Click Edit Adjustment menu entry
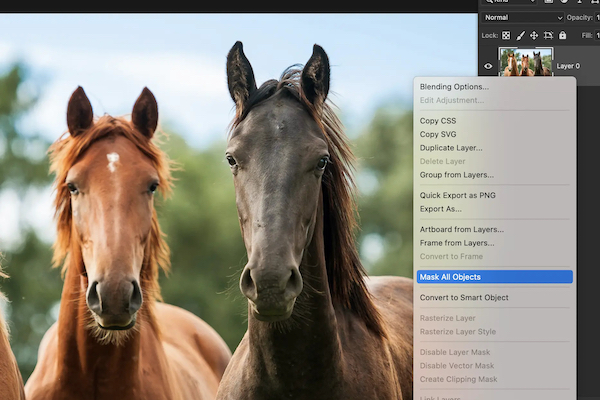This screenshot has width=600, height=400. tap(452, 100)
